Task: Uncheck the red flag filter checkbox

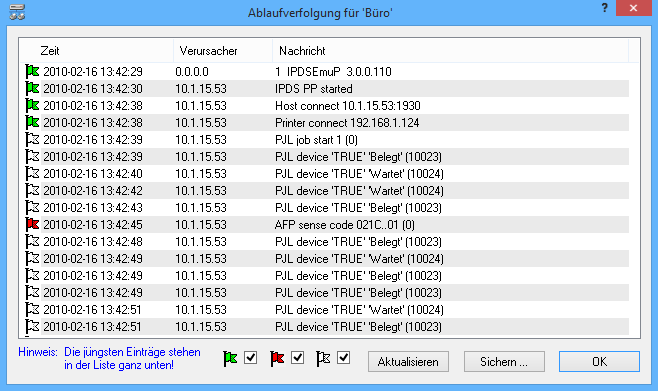Action: 298,358
